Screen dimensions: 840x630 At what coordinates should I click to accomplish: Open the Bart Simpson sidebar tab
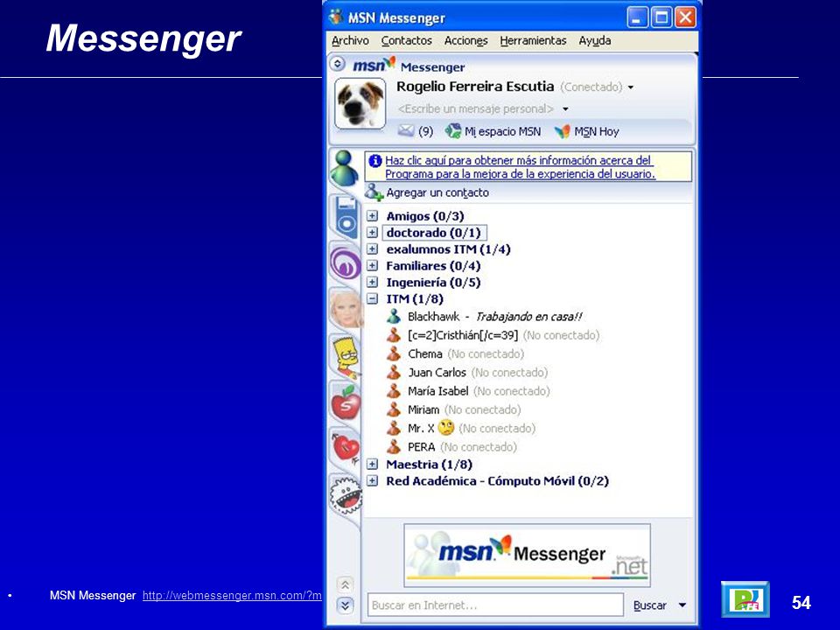347,355
